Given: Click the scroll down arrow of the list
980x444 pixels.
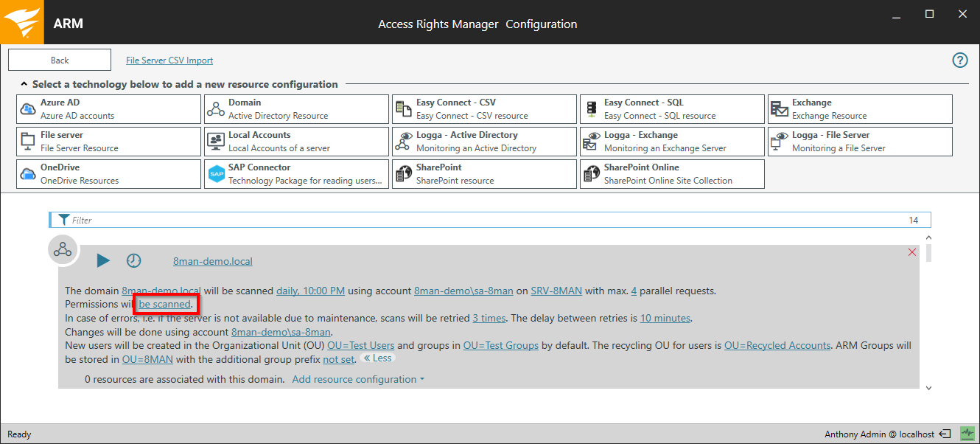Looking at the screenshot, I should [928, 387].
